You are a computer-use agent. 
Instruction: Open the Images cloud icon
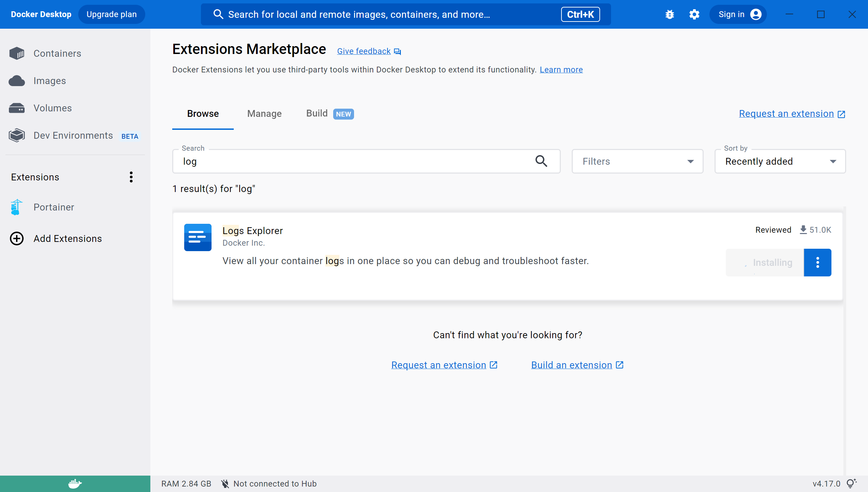(x=17, y=81)
